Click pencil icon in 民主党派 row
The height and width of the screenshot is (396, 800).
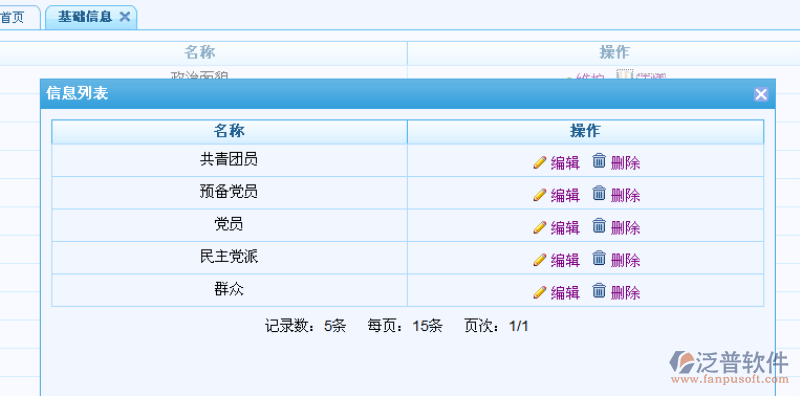tap(540, 260)
